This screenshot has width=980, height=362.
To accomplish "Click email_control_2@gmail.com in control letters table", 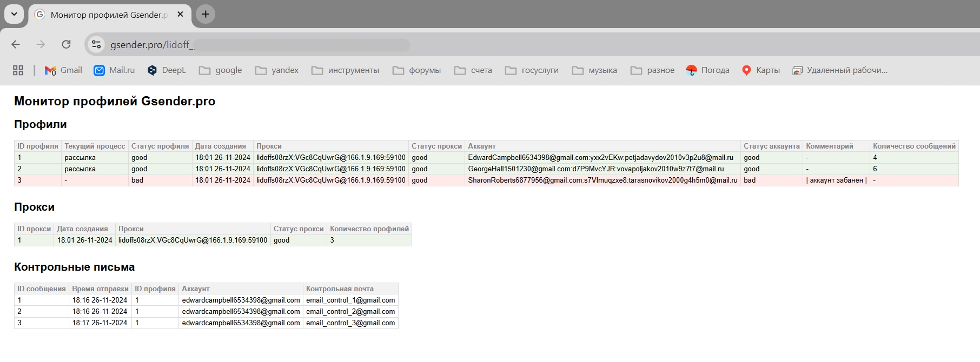I will coord(350,312).
